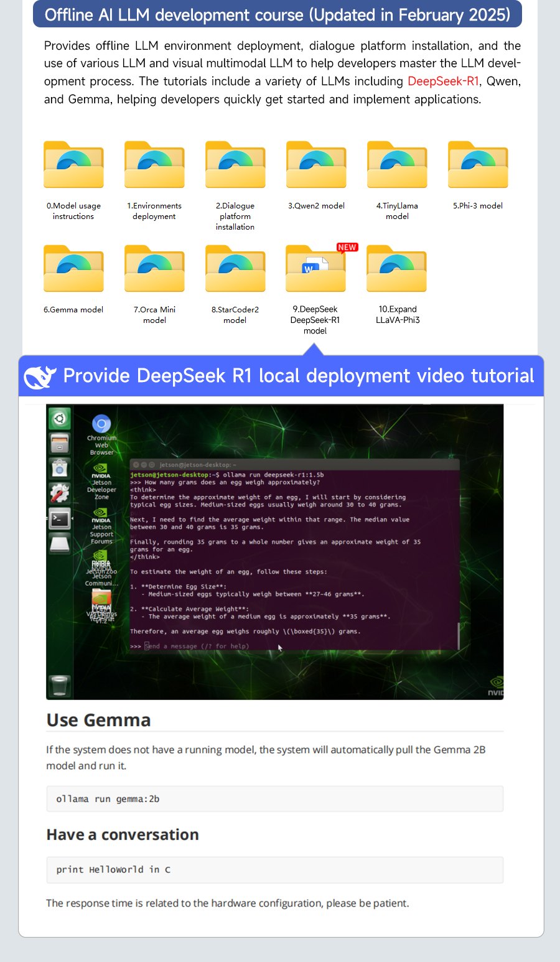Launch Ubuntu Software from the dock

[60, 468]
